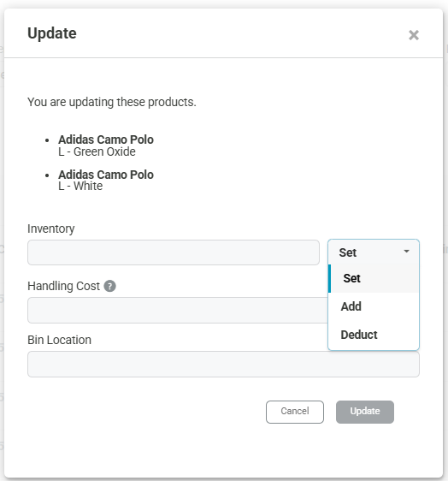Click the Update dialog heading
Image resolution: width=448 pixels, height=481 pixels.
click(52, 33)
